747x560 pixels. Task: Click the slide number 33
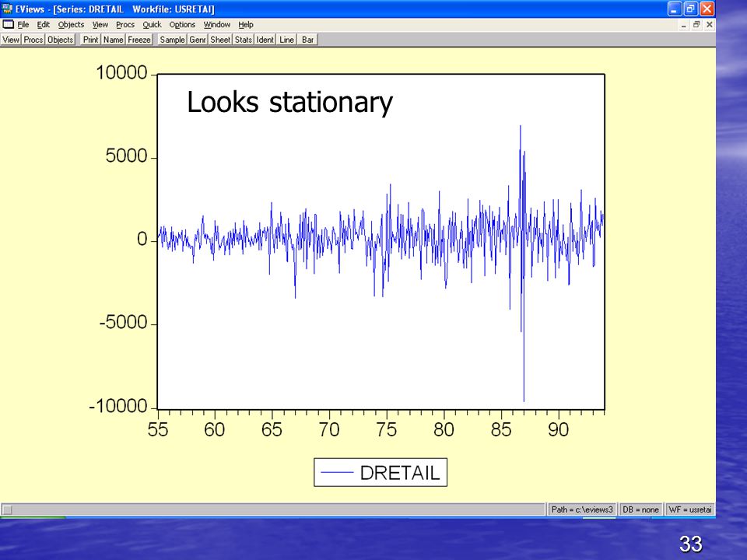691,544
